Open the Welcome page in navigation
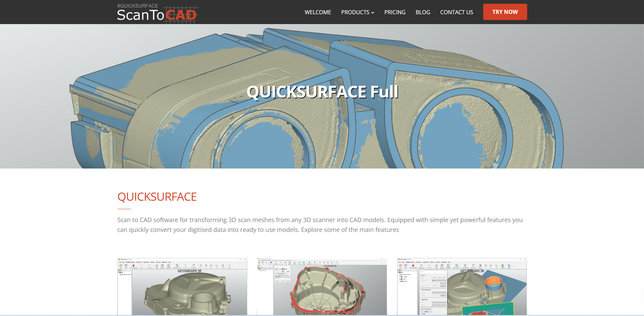 coord(318,12)
